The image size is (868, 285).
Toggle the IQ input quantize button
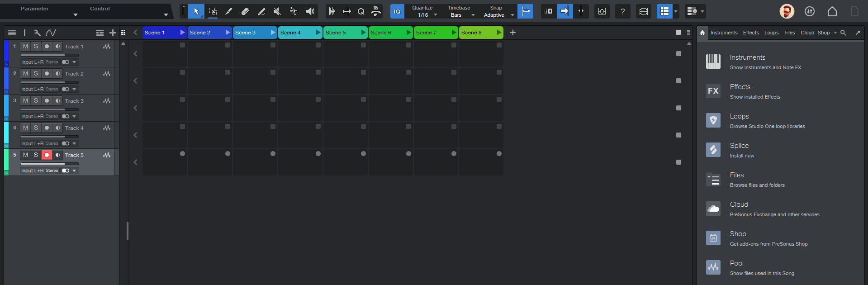click(x=397, y=11)
